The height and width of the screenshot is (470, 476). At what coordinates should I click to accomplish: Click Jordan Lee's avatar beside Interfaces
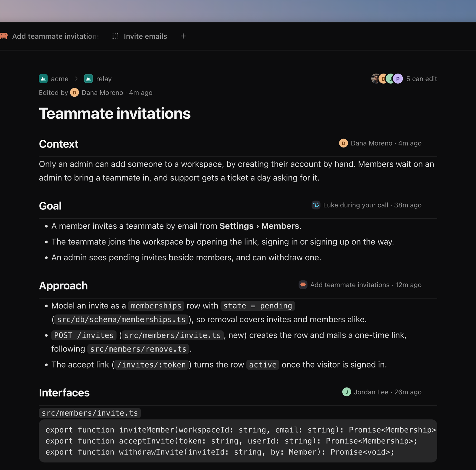click(x=347, y=392)
